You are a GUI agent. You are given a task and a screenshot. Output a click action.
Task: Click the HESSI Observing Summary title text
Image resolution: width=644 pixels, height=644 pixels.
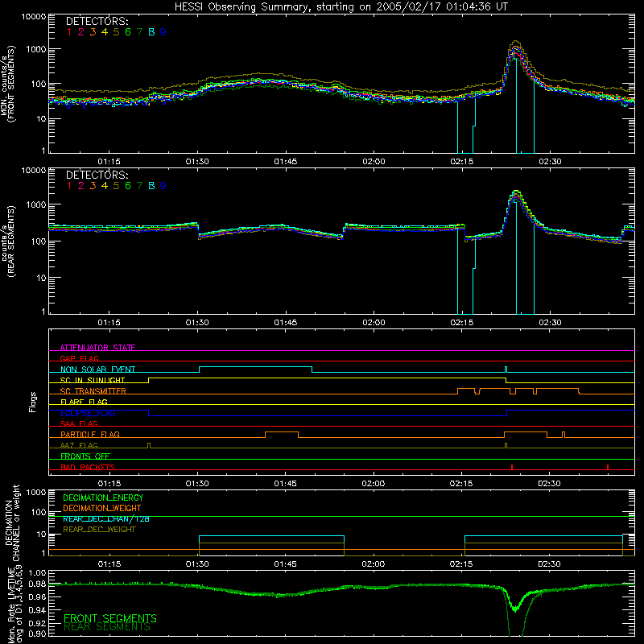[341, 7]
